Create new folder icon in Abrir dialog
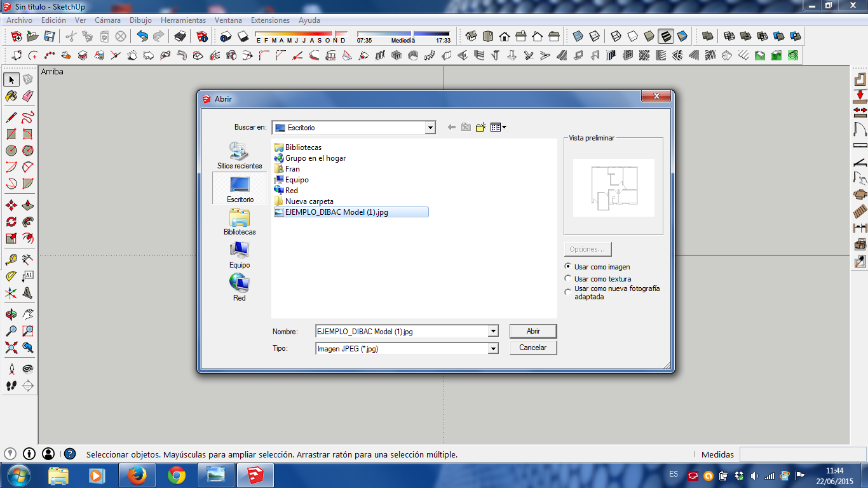868x488 pixels. [480, 127]
